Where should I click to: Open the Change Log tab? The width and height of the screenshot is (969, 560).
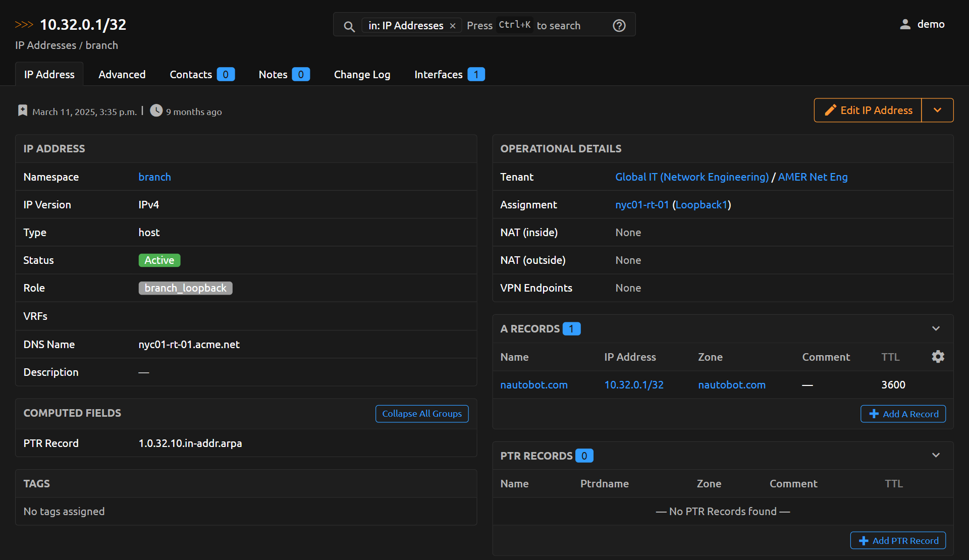click(x=362, y=74)
